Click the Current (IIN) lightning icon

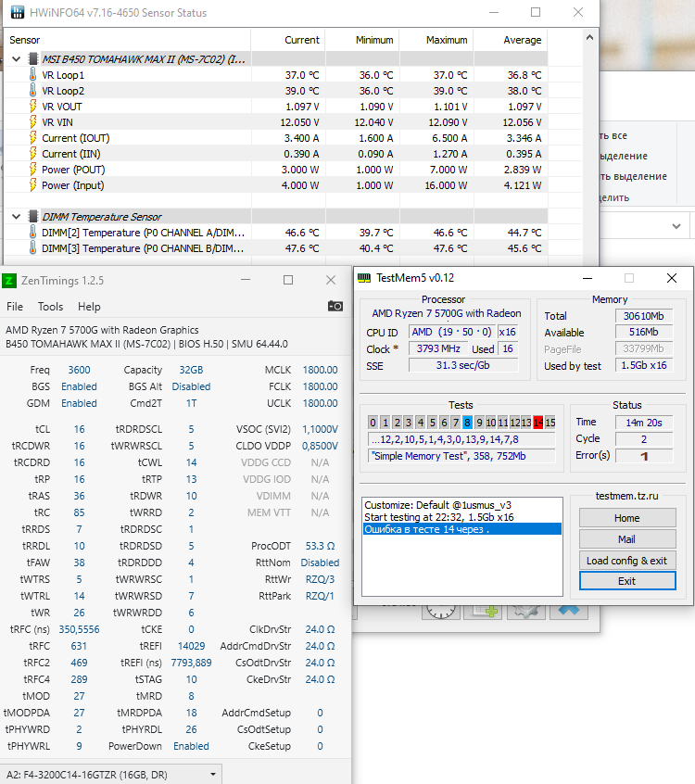tap(33, 154)
